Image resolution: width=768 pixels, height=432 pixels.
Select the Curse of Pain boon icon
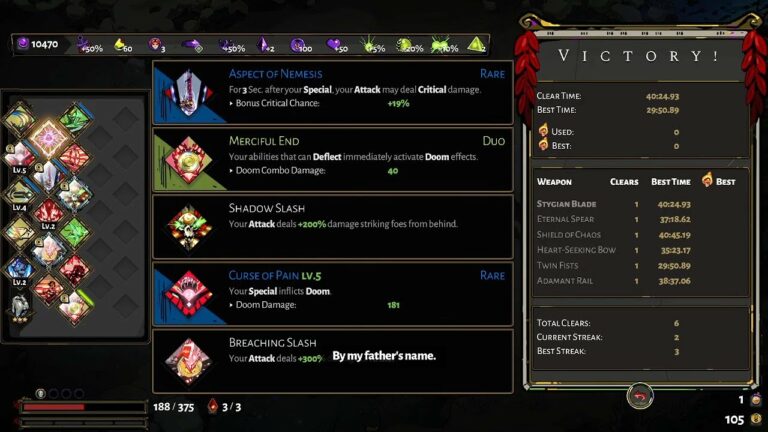click(x=189, y=294)
